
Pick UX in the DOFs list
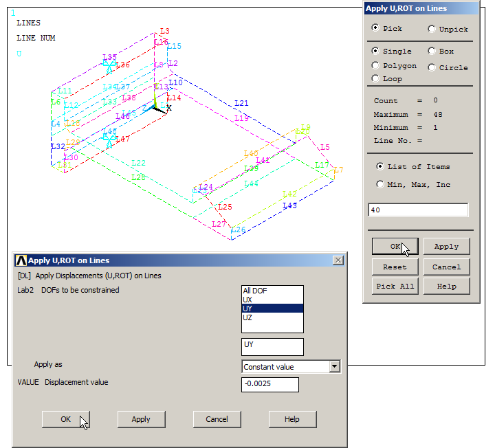pyautogui.click(x=248, y=300)
